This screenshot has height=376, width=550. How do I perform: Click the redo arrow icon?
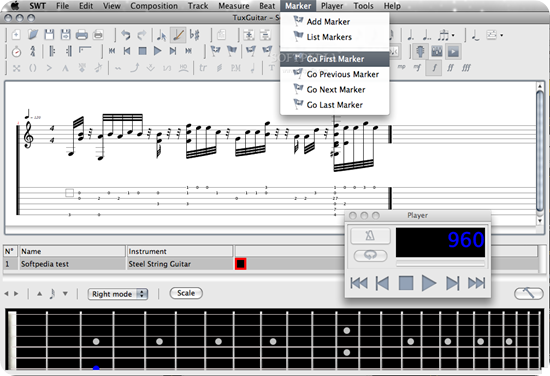pyautogui.click(x=142, y=35)
